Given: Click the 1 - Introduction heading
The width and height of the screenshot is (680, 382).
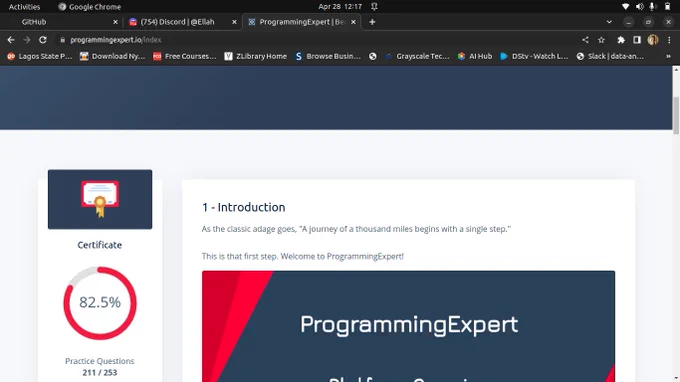Looking at the screenshot, I should point(244,207).
